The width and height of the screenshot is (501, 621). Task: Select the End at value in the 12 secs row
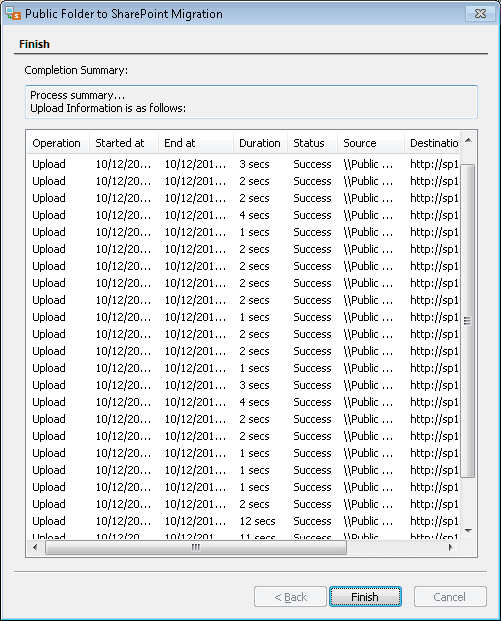tap(195, 521)
